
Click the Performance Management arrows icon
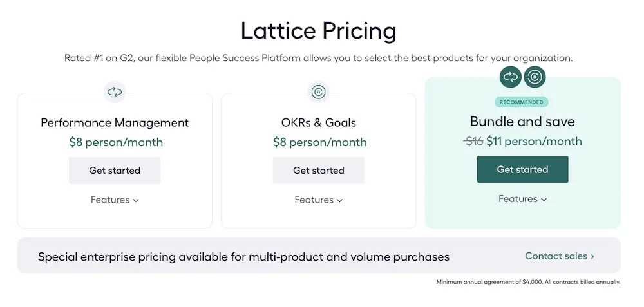click(115, 92)
